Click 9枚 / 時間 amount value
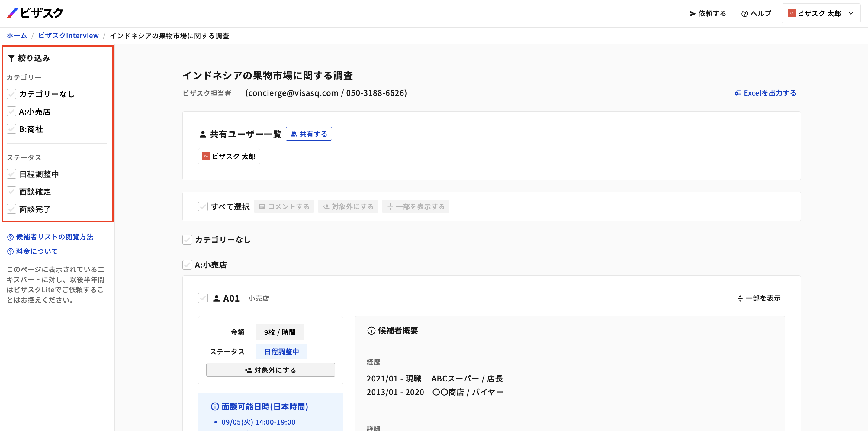Image resolution: width=868 pixels, height=431 pixels. coord(280,332)
